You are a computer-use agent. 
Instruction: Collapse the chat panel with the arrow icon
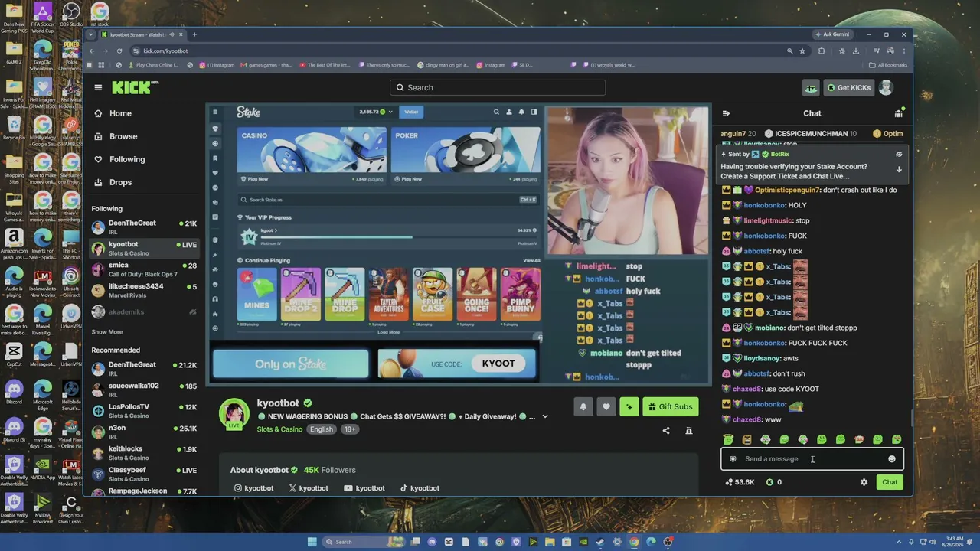click(x=726, y=113)
